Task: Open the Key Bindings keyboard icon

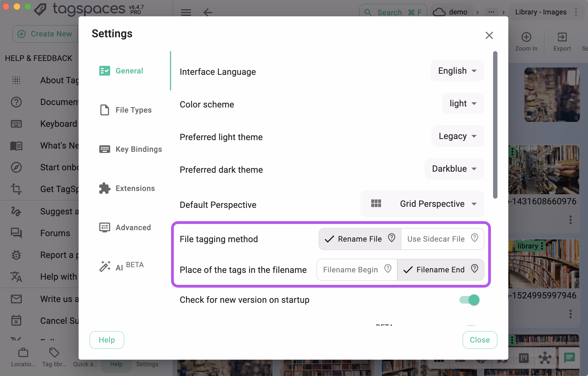Action: (105, 149)
